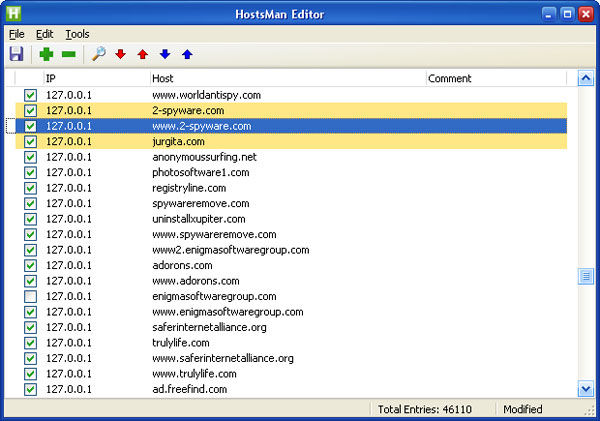Select www.trulylife.com host entry

(194, 374)
